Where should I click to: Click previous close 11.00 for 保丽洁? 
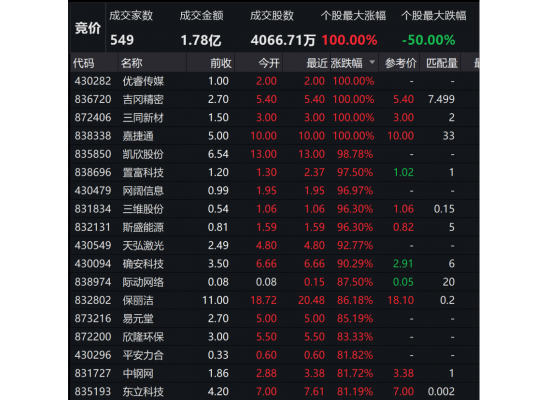coord(215,300)
